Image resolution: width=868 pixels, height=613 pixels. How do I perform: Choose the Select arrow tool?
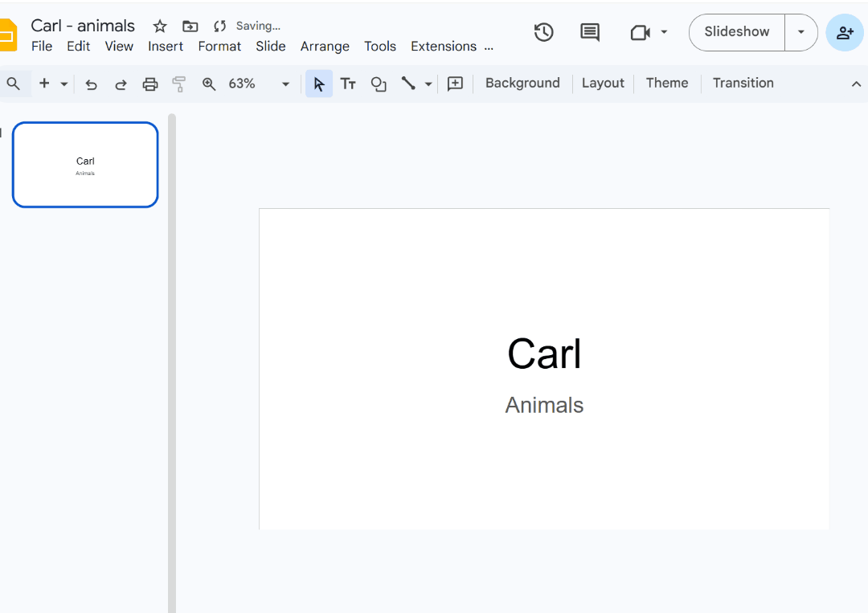[319, 84]
